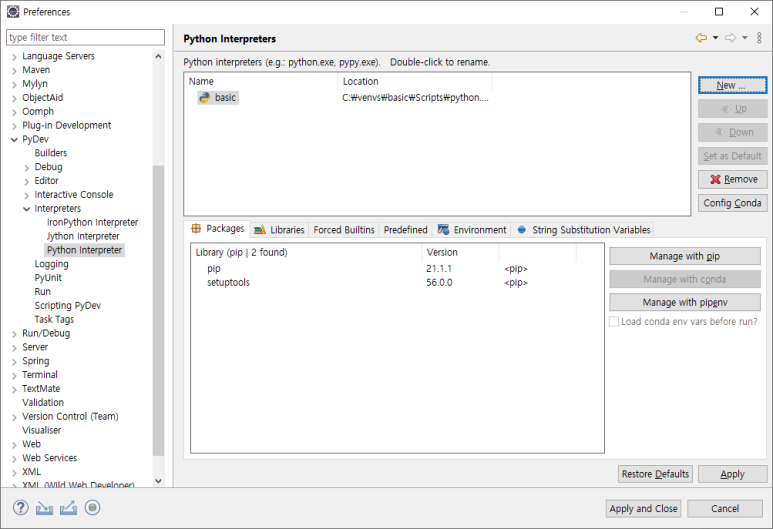Screen dimensions: 773x529
Task: Open String Substitution Variables tab
Action: (x=583, y=230)
